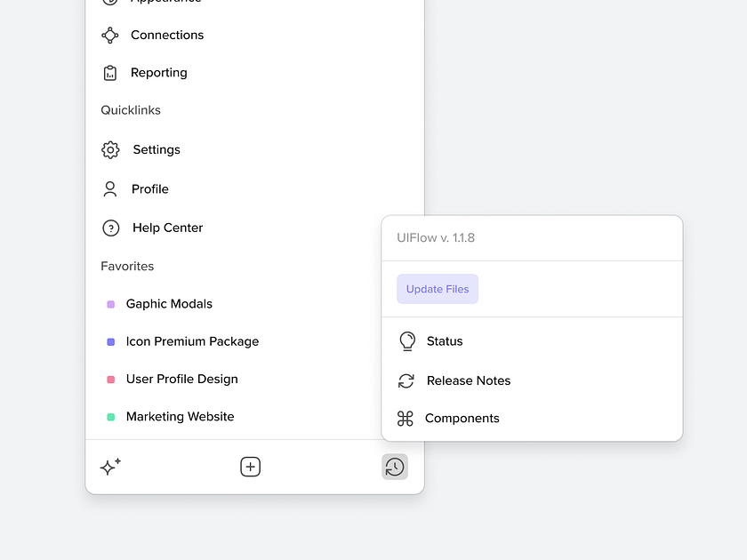Open the Help Center page
The image size is (747, 560).
167,228
